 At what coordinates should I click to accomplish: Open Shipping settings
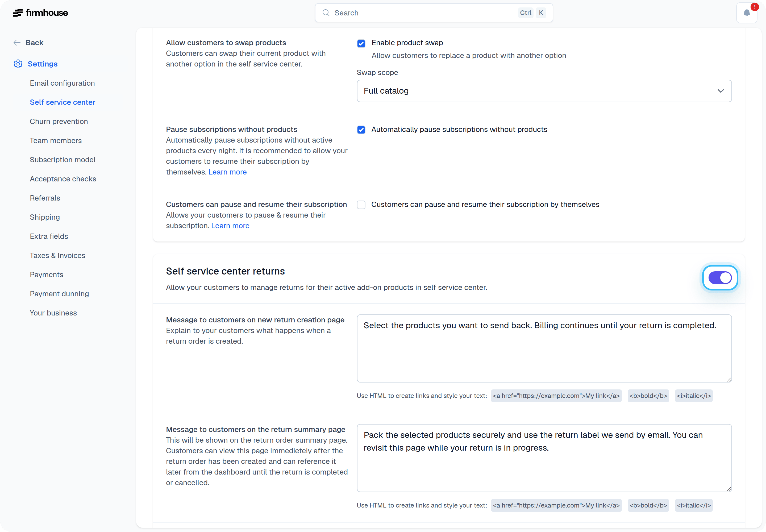point(45,217)
